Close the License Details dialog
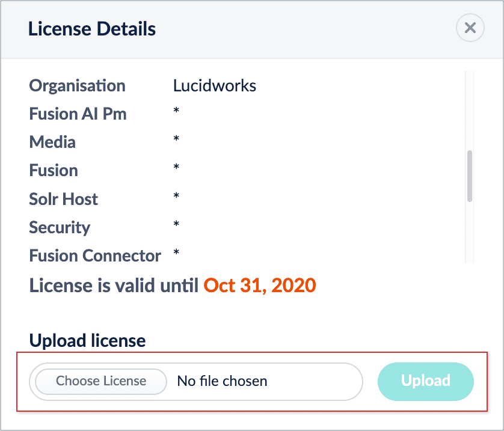504x431 pixels. pos(470,28)
